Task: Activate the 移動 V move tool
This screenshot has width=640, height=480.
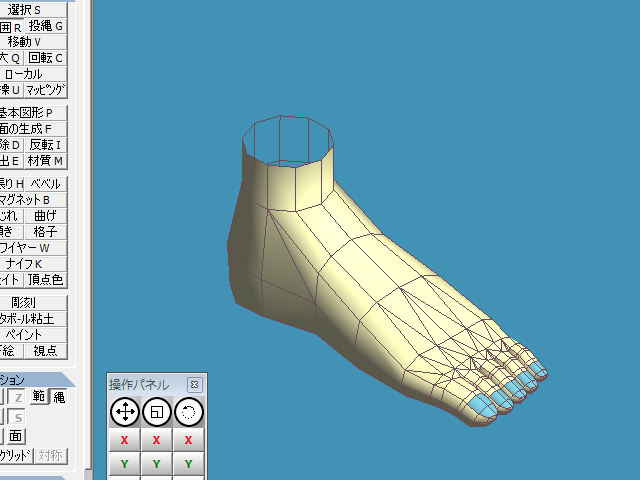Action: click(33, 42)
